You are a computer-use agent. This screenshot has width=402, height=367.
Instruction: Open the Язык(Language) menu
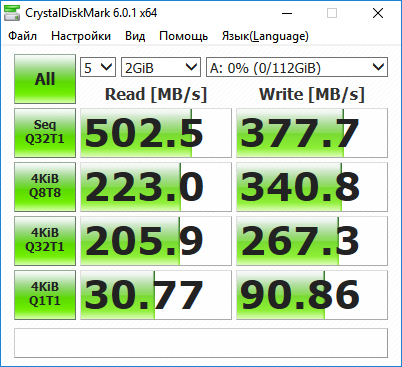tap(265, 36)
